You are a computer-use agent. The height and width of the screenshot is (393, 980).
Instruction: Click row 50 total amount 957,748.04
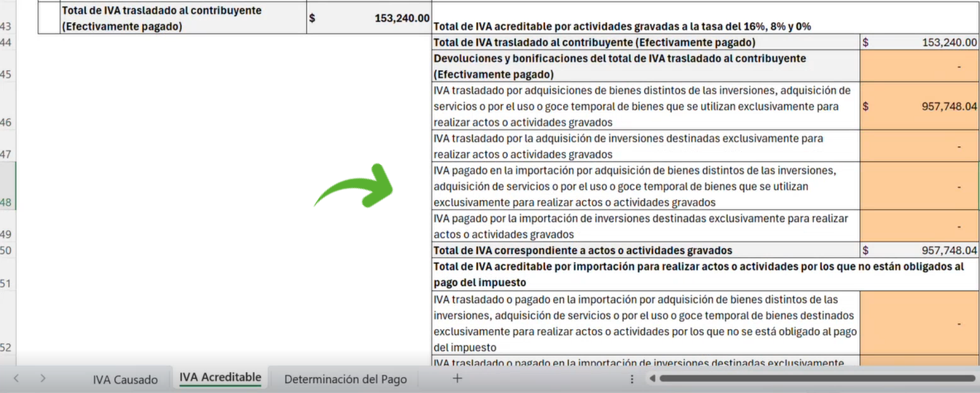coord(919,250)
